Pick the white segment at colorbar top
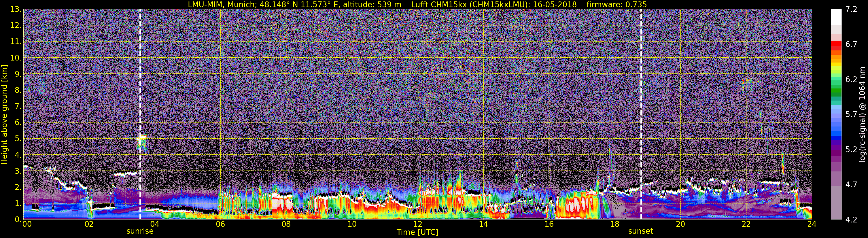Image resolution: width=868 pixels, height=238 pixels. [836, 17]
